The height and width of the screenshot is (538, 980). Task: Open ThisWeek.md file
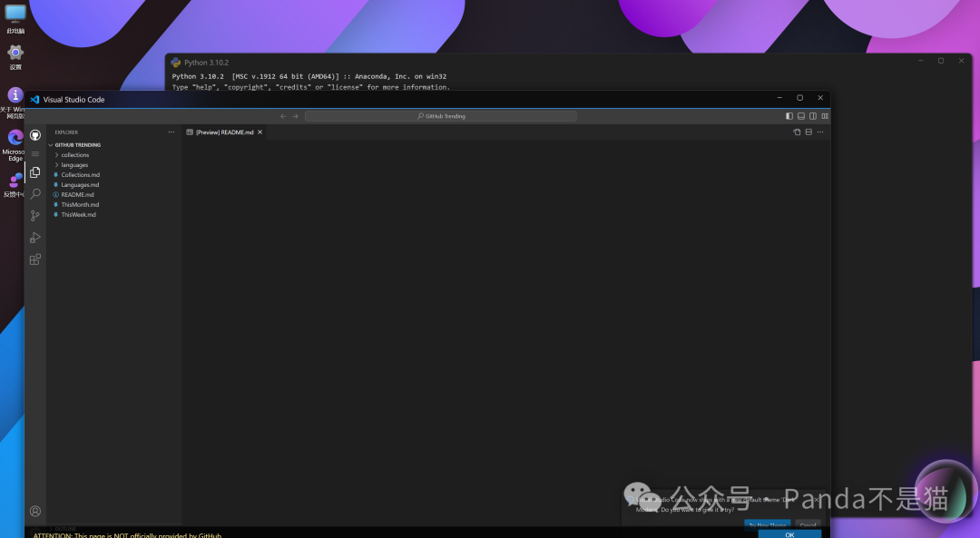[x=79, y=215]
